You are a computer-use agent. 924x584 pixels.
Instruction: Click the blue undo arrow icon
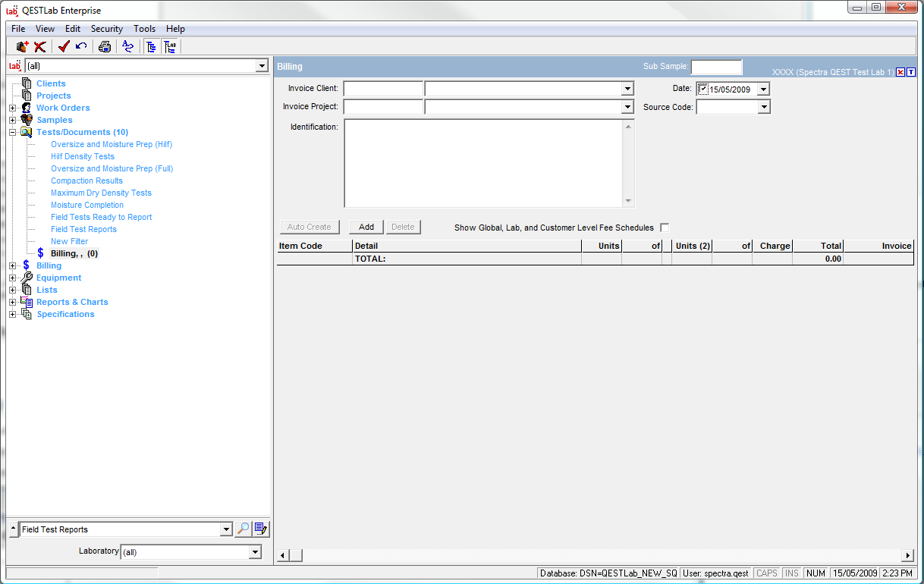click(81, 47)
